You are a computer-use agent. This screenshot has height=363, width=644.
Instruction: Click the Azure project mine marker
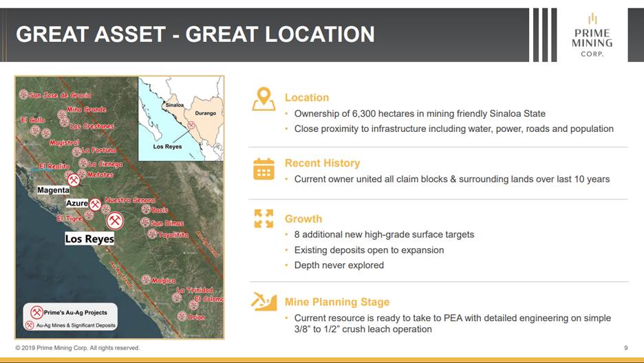96,204
